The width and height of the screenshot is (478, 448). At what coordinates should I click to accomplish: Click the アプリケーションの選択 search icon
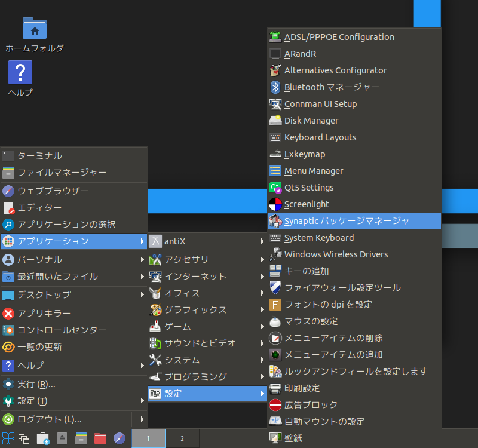pos(8,225)
